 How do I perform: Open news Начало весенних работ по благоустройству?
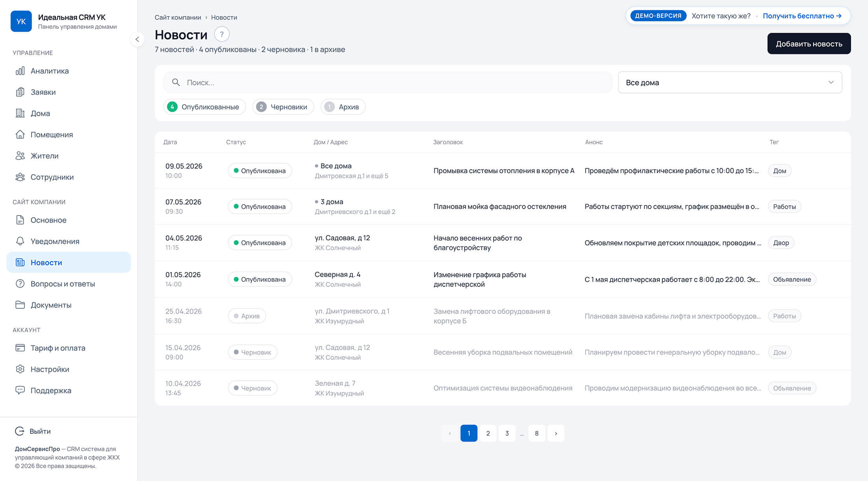click(x=478, y=243)
